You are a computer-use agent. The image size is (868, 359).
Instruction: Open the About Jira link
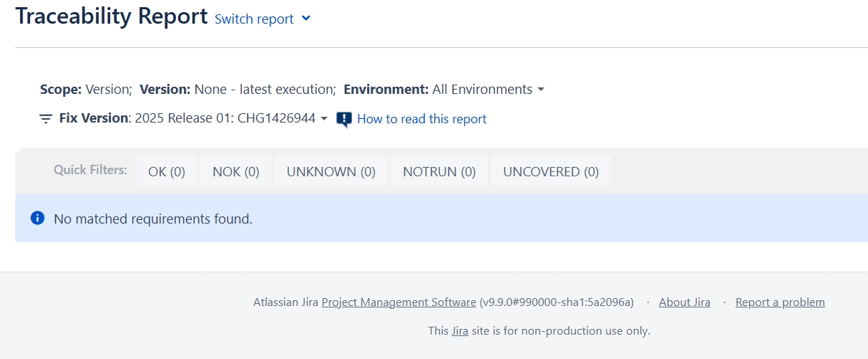[x=685, y=302]
